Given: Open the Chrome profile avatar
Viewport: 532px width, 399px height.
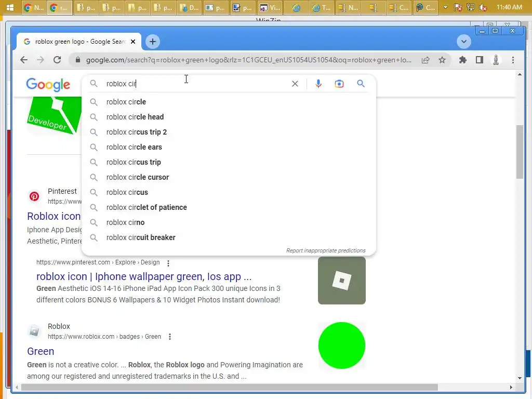Looking at the screenshot, I should pos(496,60).
